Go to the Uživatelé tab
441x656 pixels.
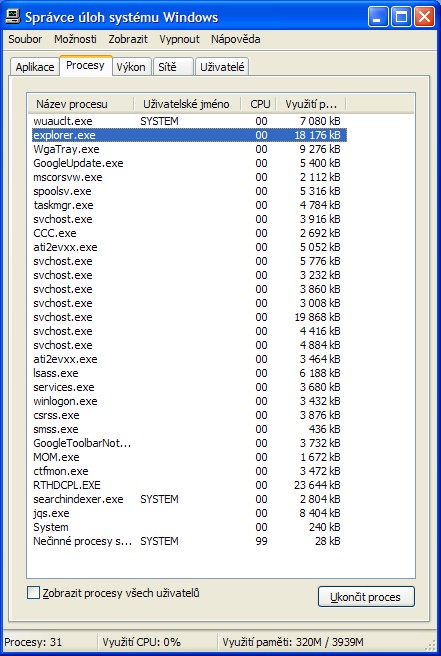click(x=222, y=67)
